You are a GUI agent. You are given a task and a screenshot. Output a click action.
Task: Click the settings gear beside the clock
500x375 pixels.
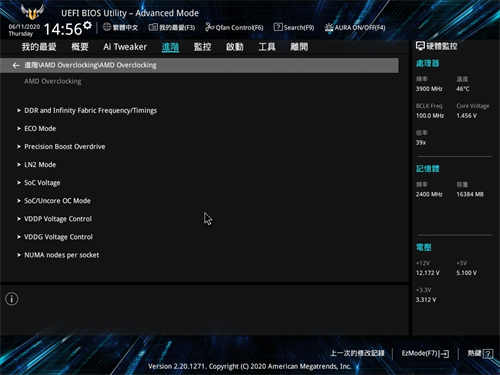87,25
